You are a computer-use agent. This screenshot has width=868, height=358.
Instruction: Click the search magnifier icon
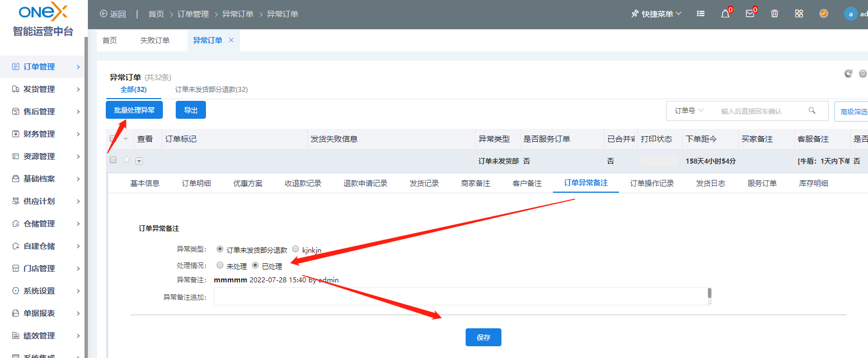pyautogui.click(x=812, y=110)
